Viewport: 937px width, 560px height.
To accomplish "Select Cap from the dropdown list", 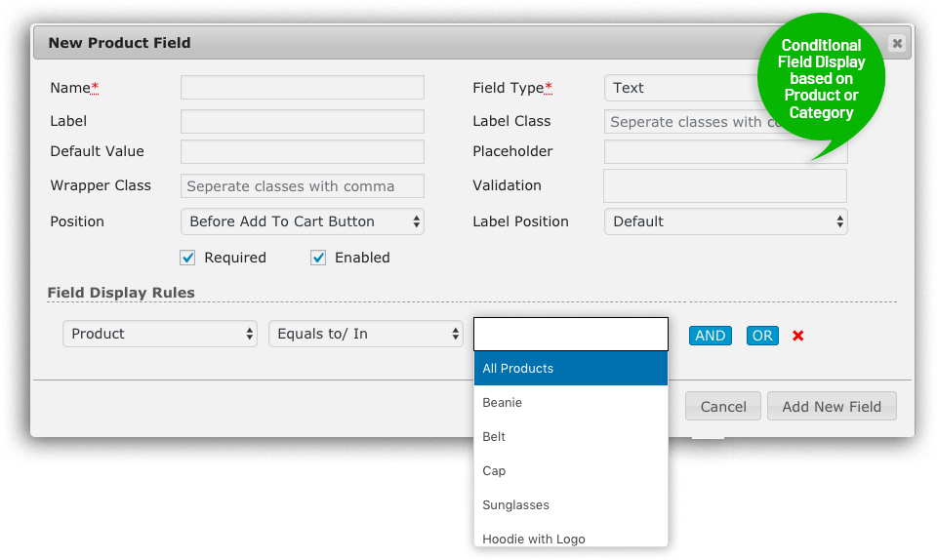I will point(571,470).
